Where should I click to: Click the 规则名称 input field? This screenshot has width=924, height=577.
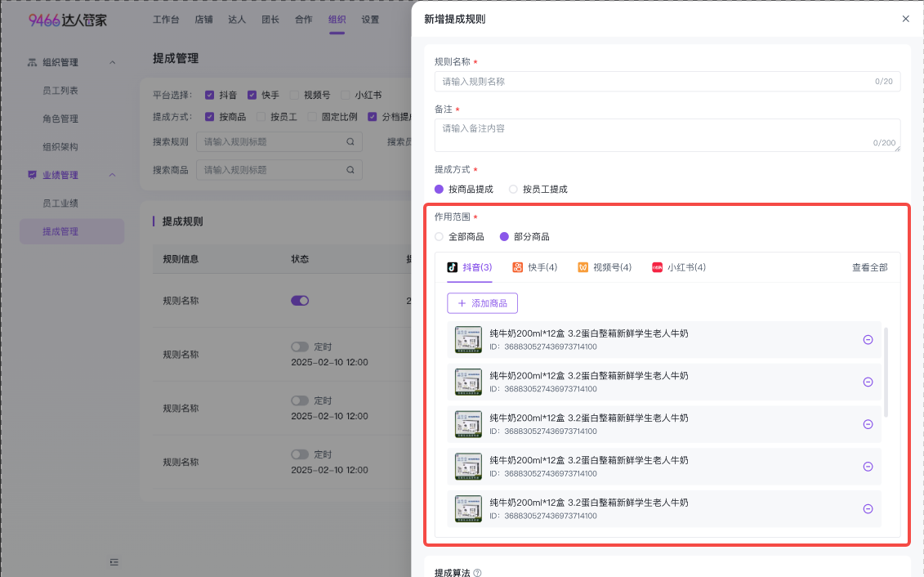click(x=667, y=82)
